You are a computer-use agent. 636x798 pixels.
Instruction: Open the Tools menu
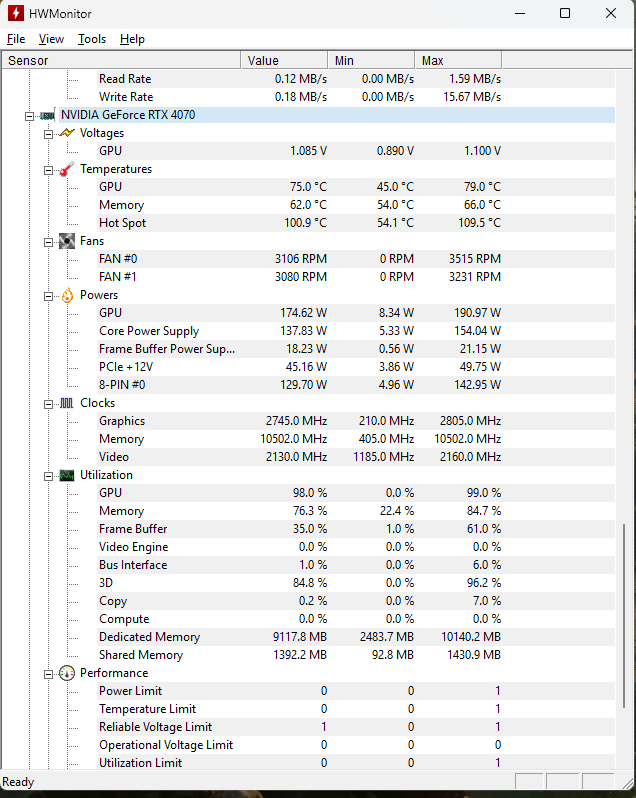tap(92, 39)
